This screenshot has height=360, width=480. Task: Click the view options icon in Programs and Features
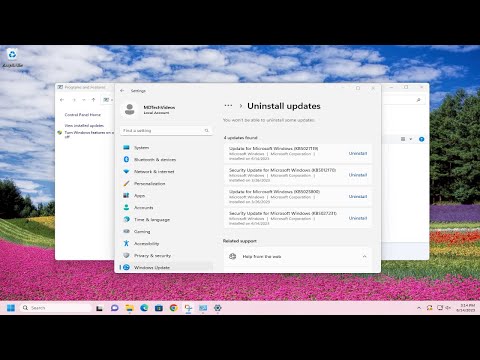[403, 139]
